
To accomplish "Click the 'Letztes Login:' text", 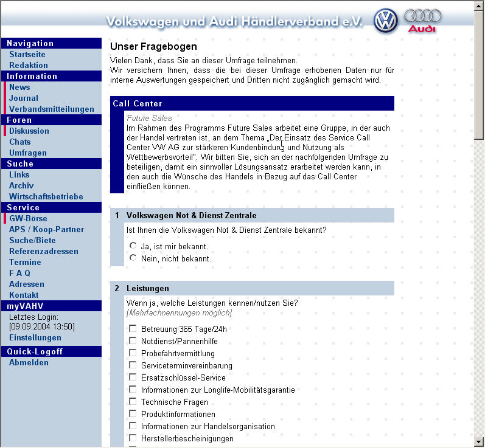I will point(33,317).
